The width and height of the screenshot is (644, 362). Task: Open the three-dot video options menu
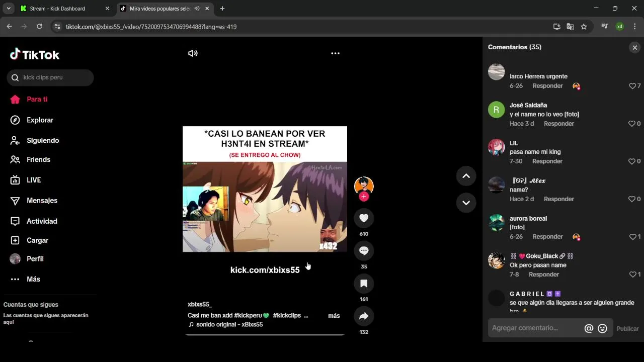tap(335, 53)
